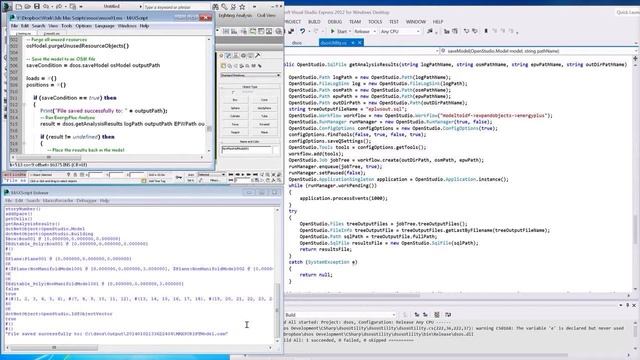Image resolution: width=640 pixels, height=360 pixels.
Task: Click the Toggle Word Wrap icon in Output panel
Action: click(x=448, y=315)
